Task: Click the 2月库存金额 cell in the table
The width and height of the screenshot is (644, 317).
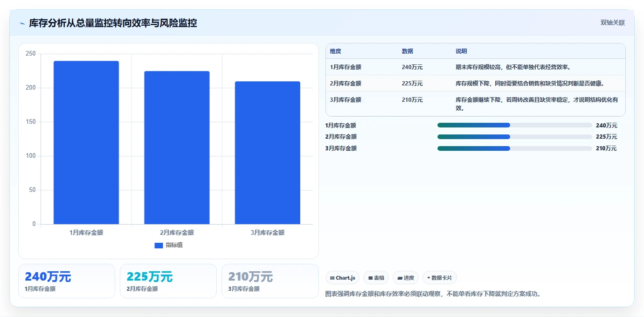Action: 345,84
